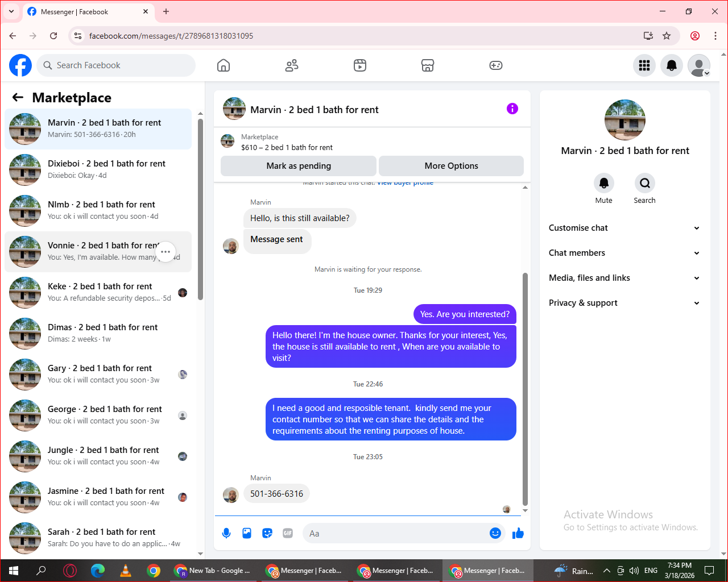728x582 pixels.
Task: Open View buyer profile link
Action: (x=405, y=183)
